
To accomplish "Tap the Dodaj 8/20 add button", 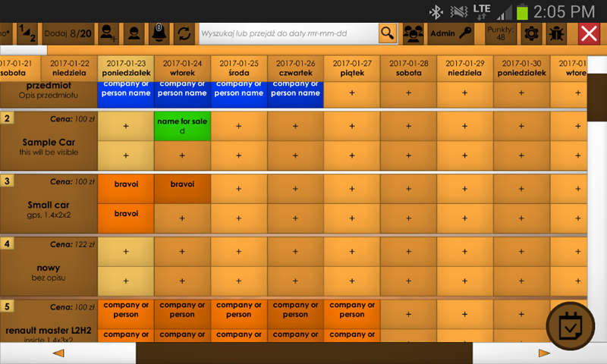I will point(68,33).
